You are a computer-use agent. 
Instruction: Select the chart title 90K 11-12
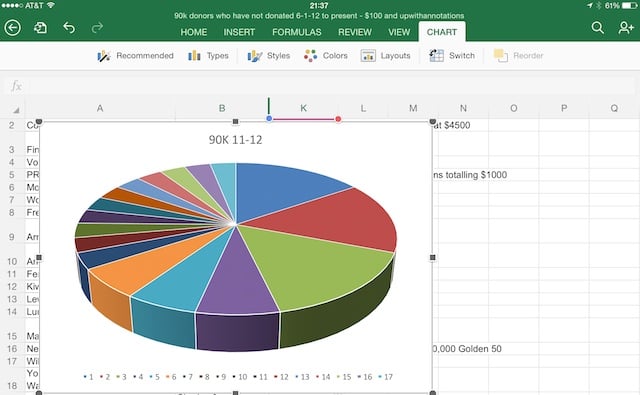[x=236, y=140]
